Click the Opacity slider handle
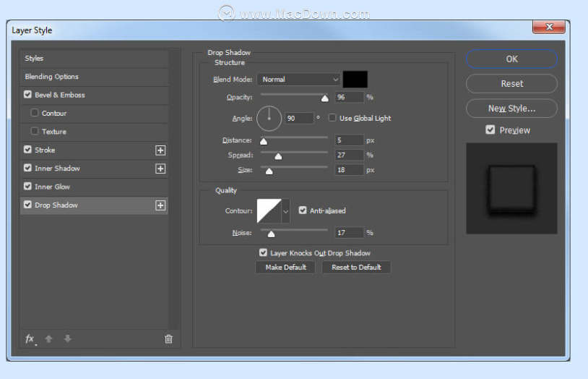The height and width of the screenshot is (379, 588). click(x=325, y=98)
